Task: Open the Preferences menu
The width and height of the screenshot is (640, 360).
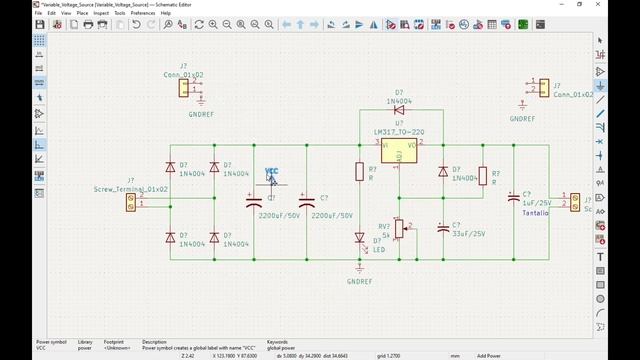Action: pyautogui.click(x=142, y=13)
